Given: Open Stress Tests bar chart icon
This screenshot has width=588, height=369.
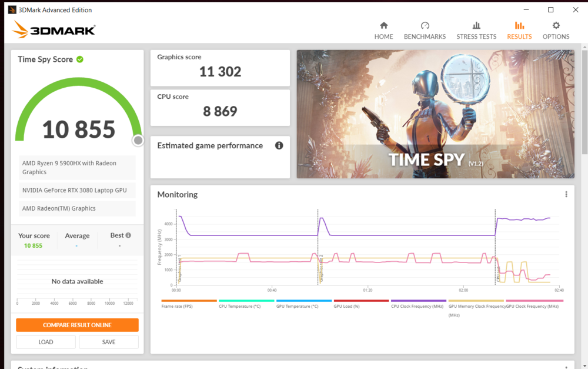Looking at the screenshot, I should point(476,26).
